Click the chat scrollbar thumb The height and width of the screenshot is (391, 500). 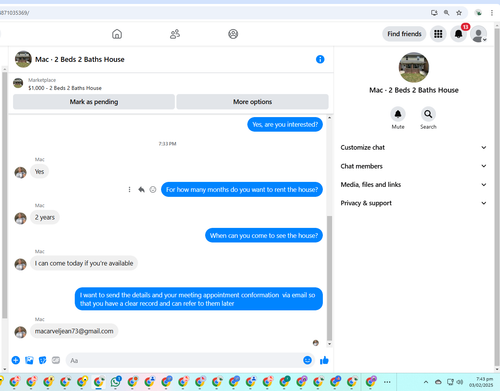(329, 278)
